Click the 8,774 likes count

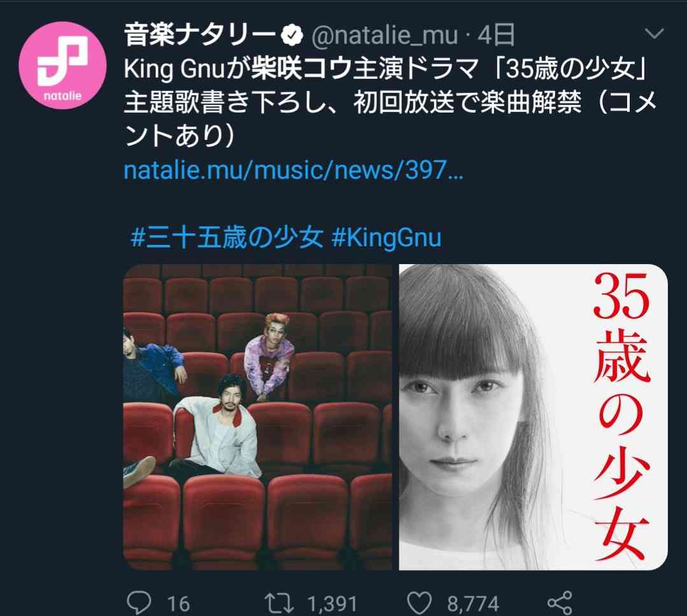click(473, 604)
